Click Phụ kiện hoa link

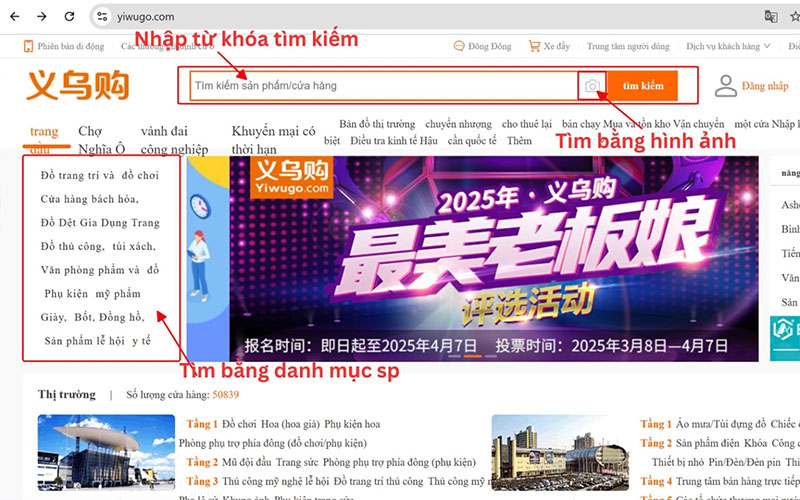coord(352,424)
